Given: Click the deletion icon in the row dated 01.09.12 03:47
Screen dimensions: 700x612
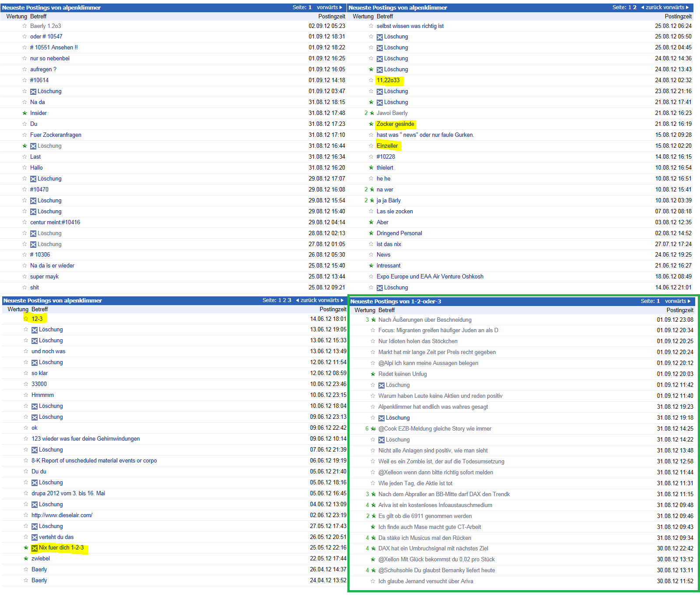Looking at the screenshot, I should click(33, 91).
